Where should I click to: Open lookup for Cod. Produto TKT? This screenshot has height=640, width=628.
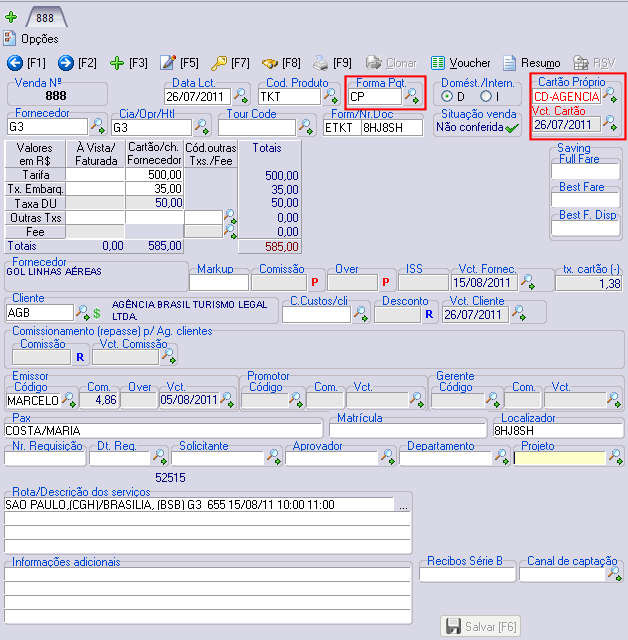[x=331, y=96]
